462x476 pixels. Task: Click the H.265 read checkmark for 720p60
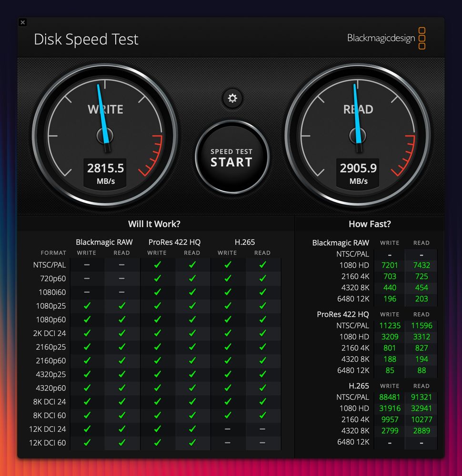point(263,278)
